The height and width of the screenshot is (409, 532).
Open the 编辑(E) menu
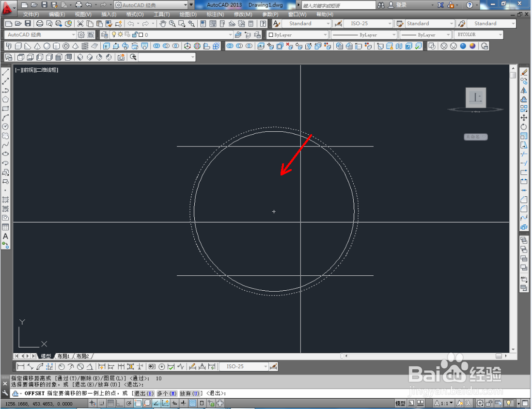(57, 14)
